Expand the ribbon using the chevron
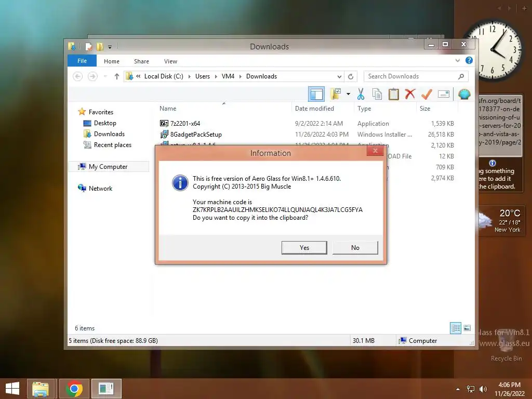The image size is (532, 399). [457, 61]
